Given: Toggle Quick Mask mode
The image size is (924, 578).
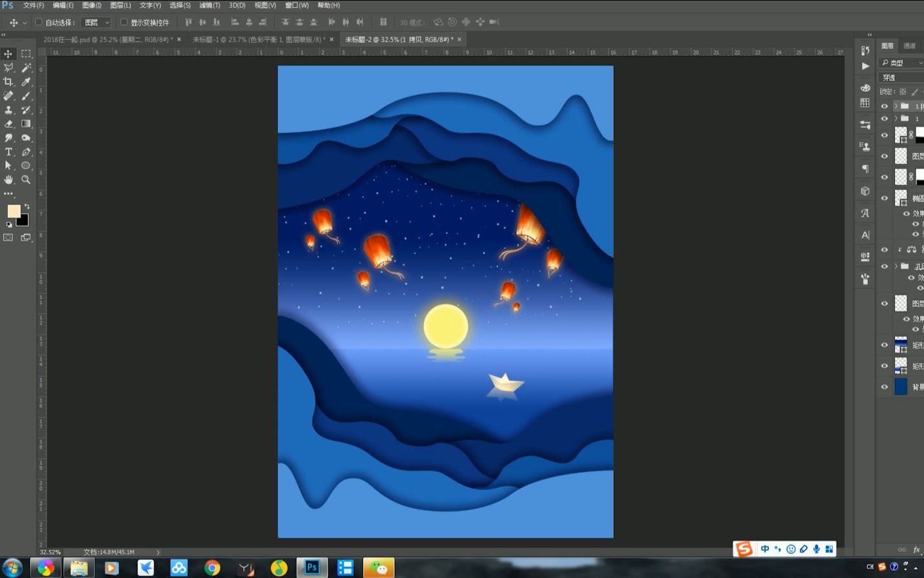Looking at the screenshot, I should (8, 238).
